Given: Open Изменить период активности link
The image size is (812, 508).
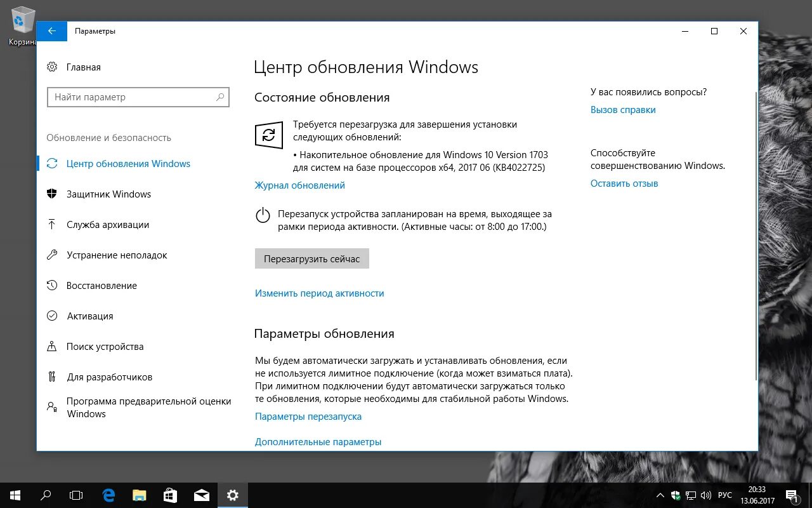Looking at the screenshot, I should tap(320, 293).
